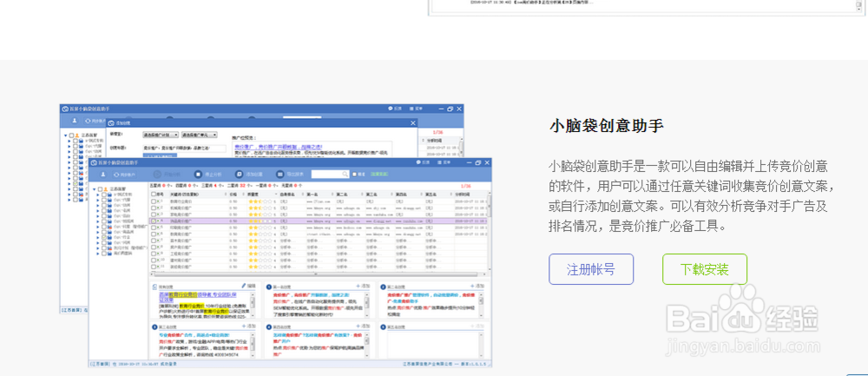The image size is (868, 376).
Task: Toggle the 精准 checkbox next to search box
Action: click(355, 174)
